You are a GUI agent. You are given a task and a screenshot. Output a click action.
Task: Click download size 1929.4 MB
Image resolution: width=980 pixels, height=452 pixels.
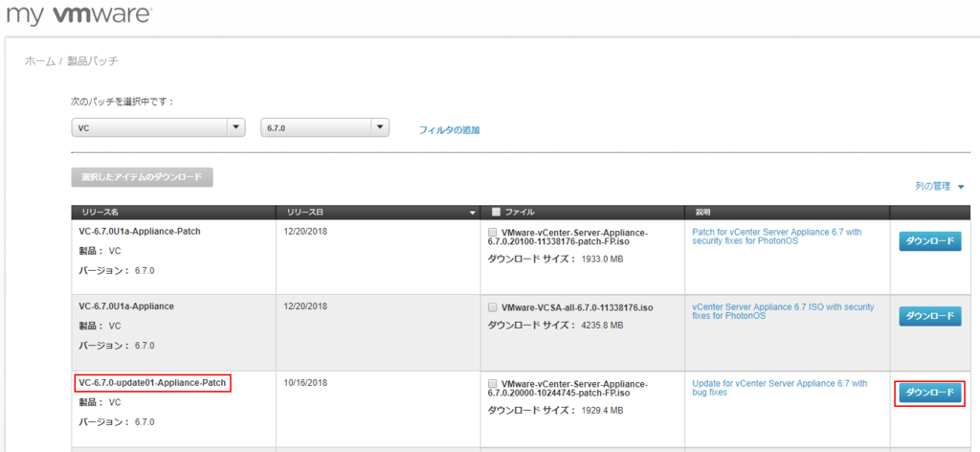point(603,410)
